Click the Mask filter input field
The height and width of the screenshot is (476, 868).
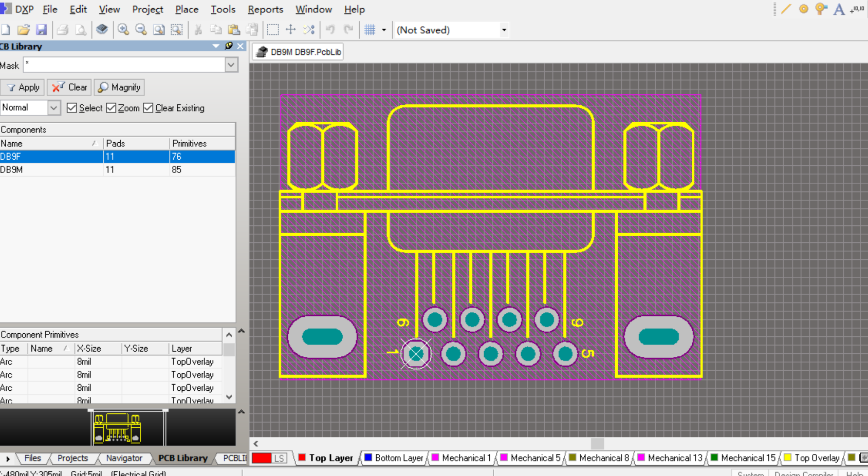pyautogui.click(x=124, y=65)
